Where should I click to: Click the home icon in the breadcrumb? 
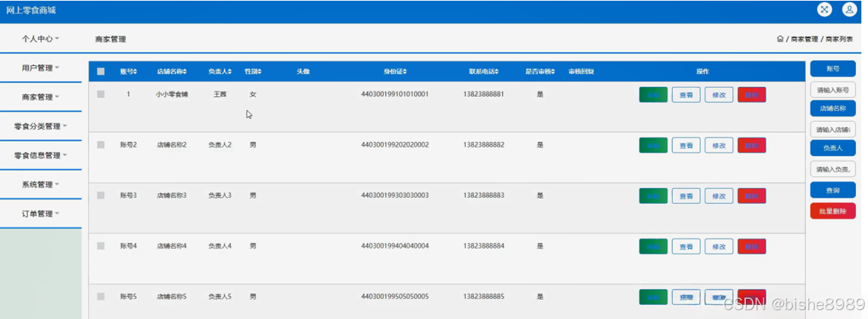click(x=780, y=39)
